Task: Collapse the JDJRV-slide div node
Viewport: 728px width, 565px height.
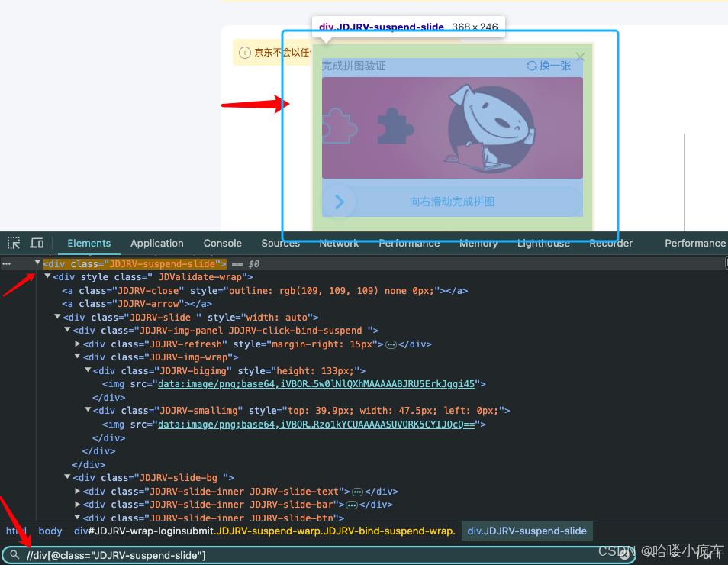Action: [x=57, y=316]
